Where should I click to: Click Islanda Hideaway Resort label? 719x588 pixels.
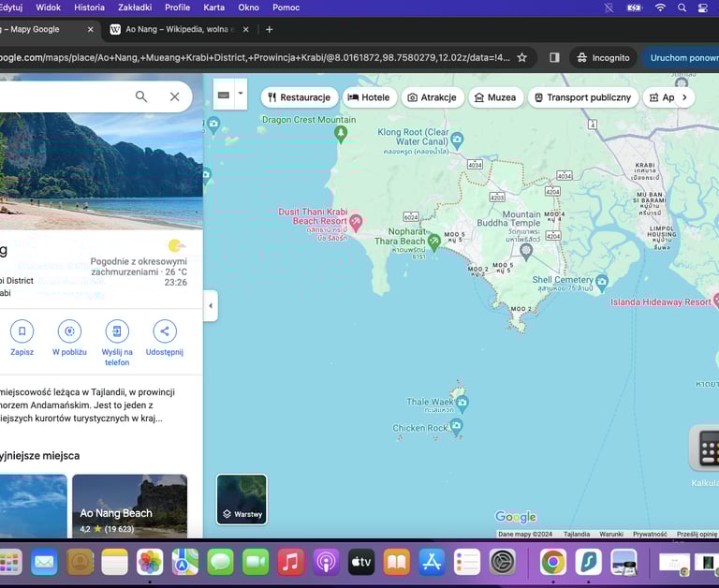coord(660,301)
